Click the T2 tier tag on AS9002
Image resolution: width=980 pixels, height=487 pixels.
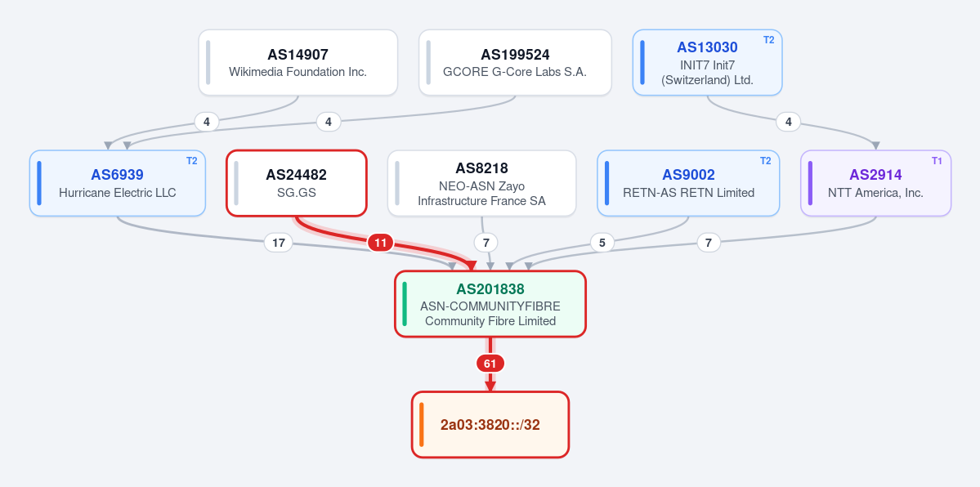[766, 161]
